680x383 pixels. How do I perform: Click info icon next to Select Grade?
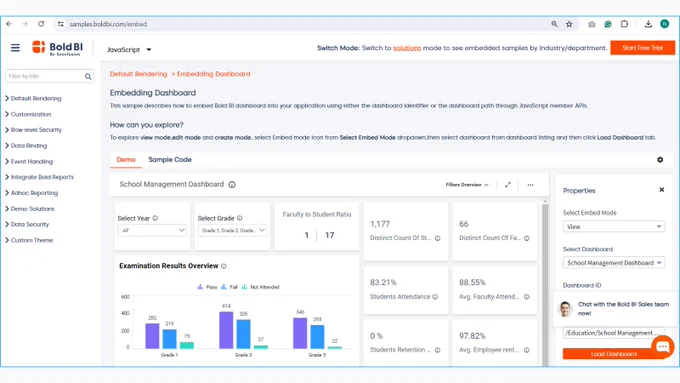(239, 218)
